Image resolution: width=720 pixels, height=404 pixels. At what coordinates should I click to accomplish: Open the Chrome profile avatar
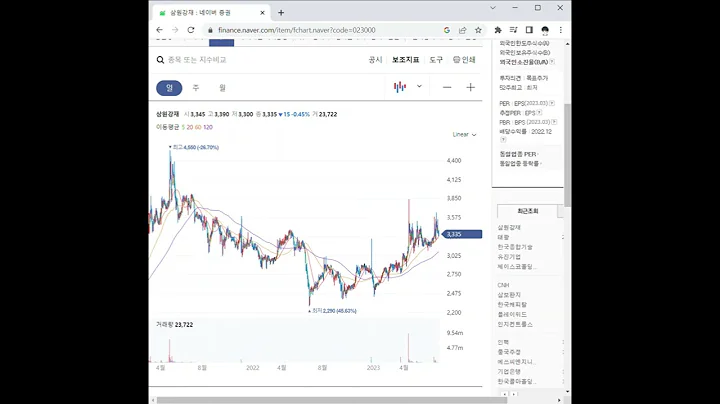point(545,30)
